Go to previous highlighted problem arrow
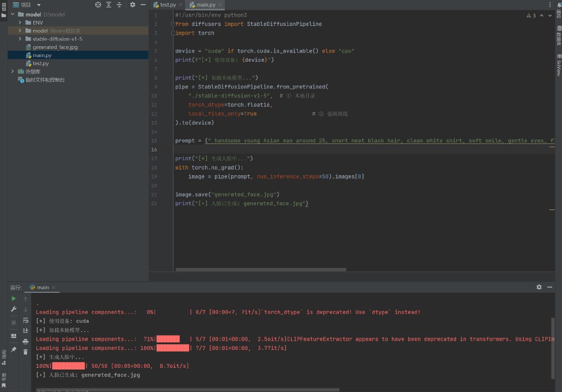 pos(542,16)
